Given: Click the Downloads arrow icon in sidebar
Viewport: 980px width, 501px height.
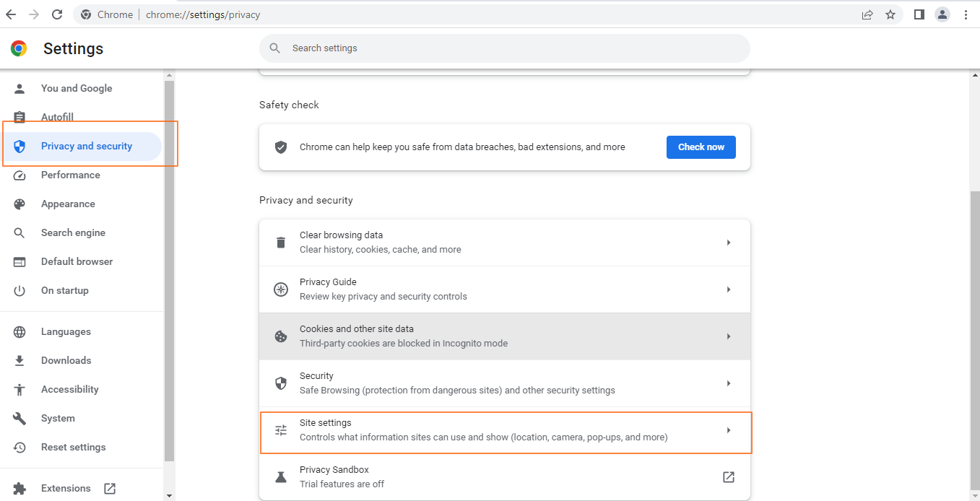Looking at the screenshot, I should (19, 360).
